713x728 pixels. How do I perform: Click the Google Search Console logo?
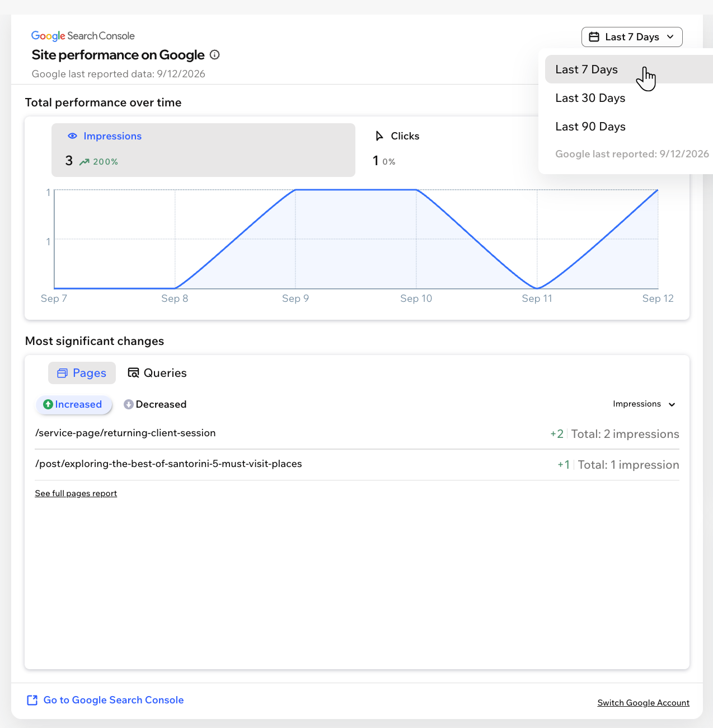tap(83, 36)
